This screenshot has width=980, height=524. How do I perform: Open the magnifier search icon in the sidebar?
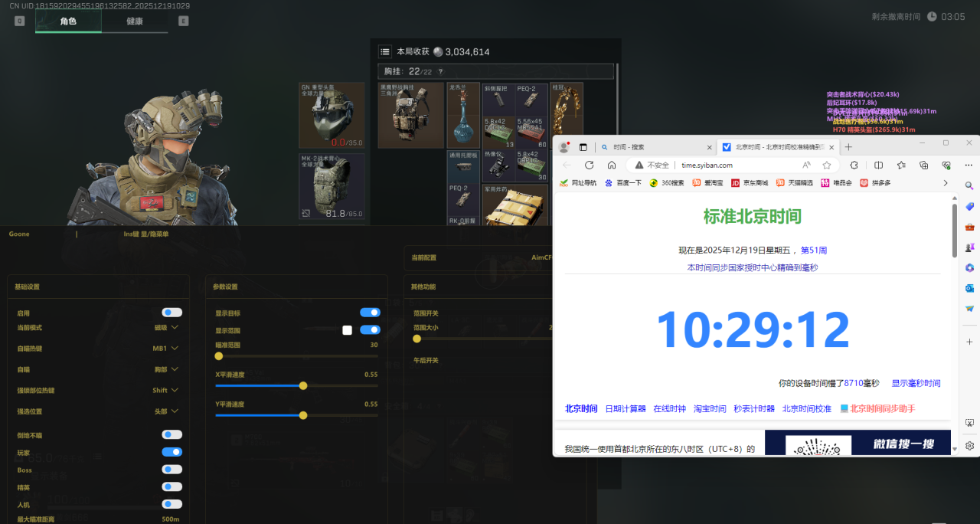[968, 185]
